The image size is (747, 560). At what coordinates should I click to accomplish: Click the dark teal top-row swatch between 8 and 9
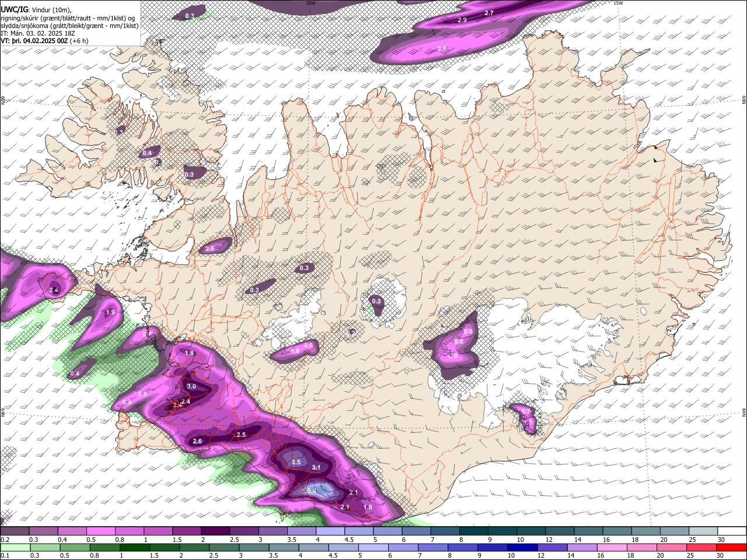[473, 531]
